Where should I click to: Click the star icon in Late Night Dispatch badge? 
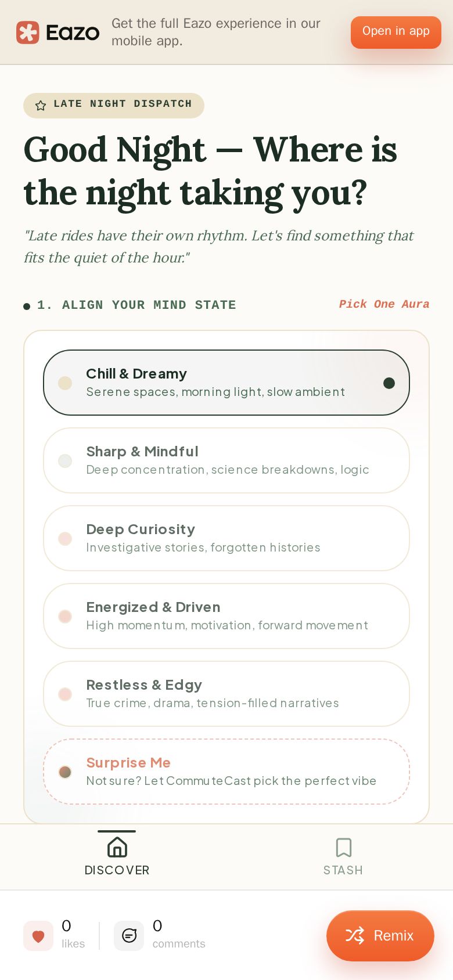41,105
